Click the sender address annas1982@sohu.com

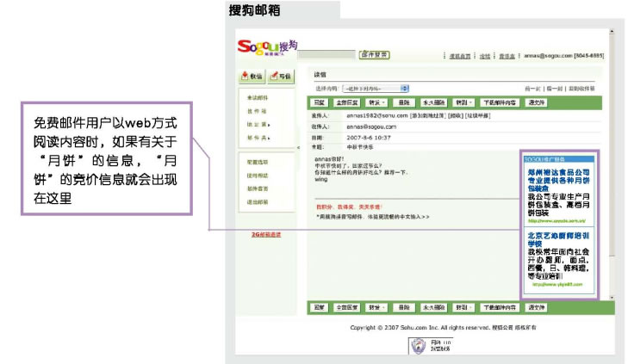click(377, 115)
